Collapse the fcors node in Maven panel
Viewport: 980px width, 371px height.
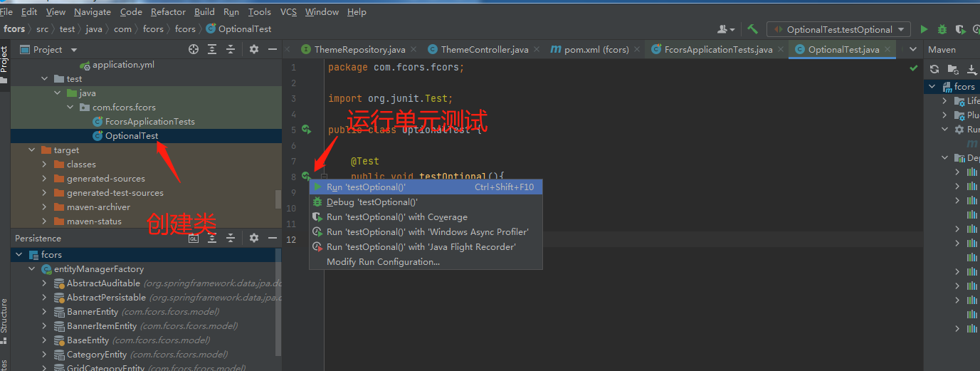coord(933,87)
